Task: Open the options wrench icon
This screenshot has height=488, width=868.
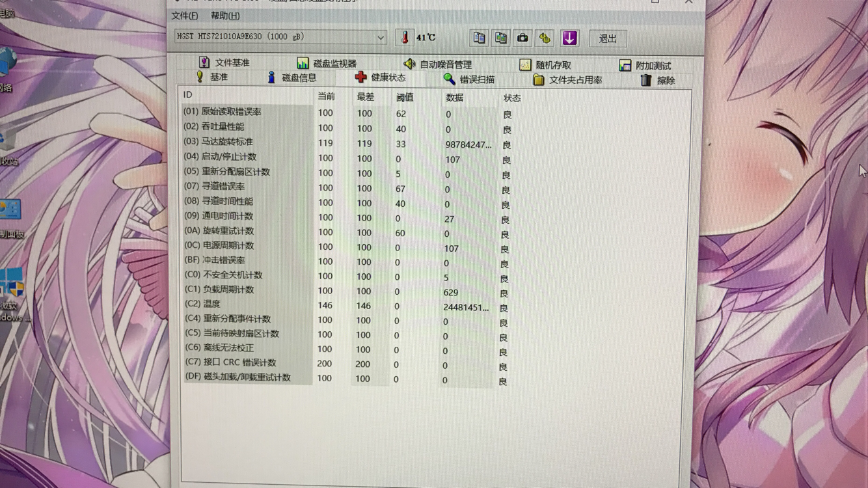Action: [x=545, y=38]
